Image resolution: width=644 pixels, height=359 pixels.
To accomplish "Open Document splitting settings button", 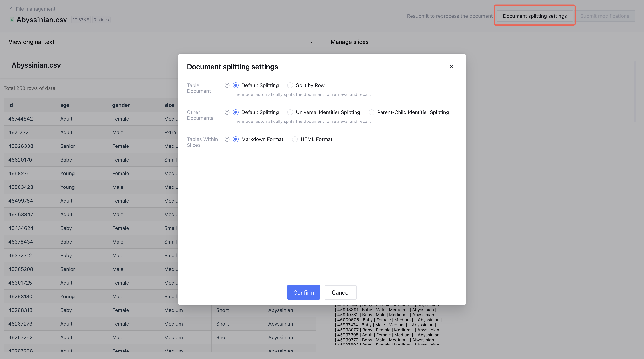I will [535, 16].
